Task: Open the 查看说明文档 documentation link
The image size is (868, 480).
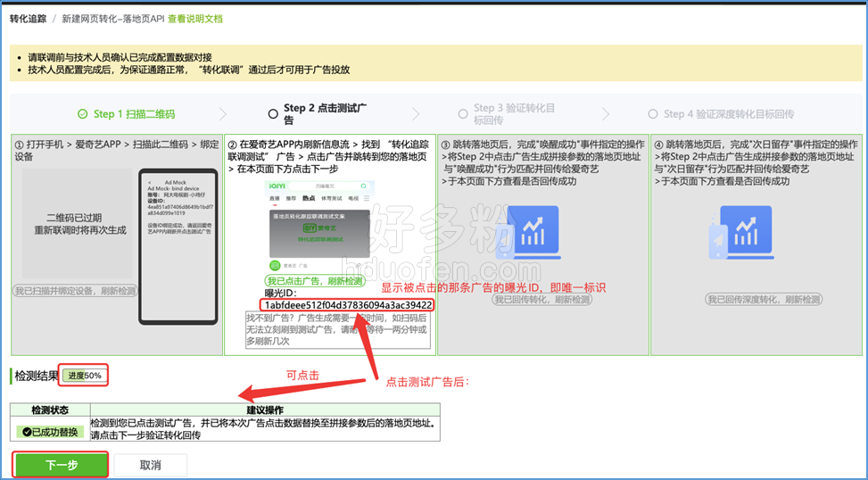Action: 194,19
